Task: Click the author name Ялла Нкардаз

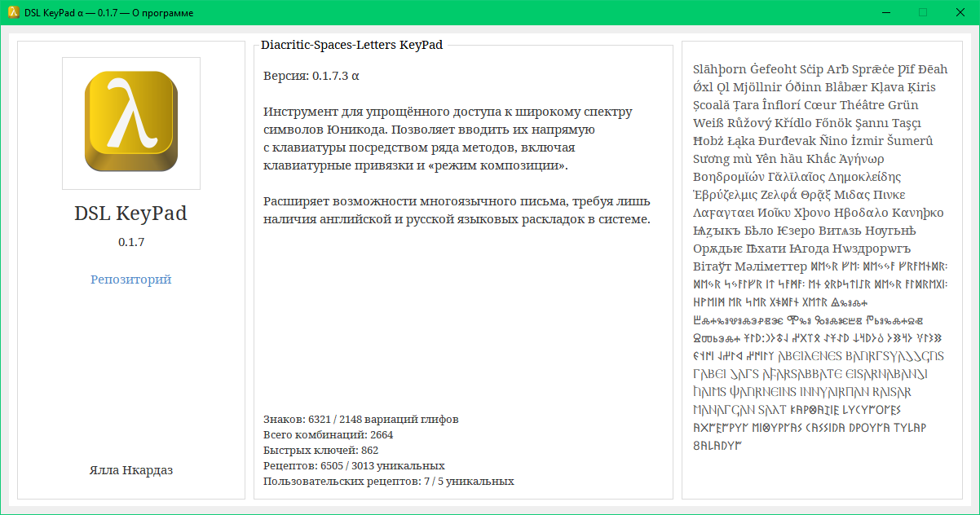Action: 131,470
